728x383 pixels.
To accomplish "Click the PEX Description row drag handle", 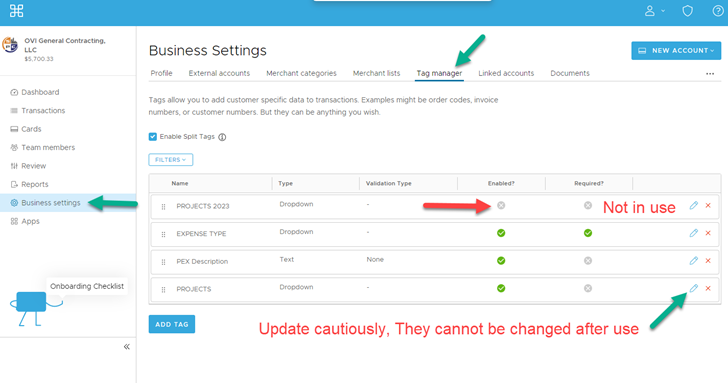I will coord(163,262).
